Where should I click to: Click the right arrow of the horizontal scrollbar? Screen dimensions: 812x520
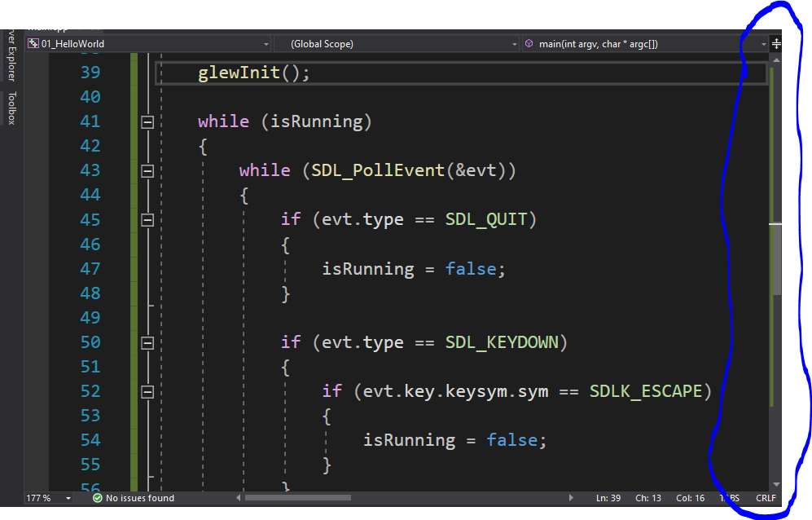(x=571, y=496)
